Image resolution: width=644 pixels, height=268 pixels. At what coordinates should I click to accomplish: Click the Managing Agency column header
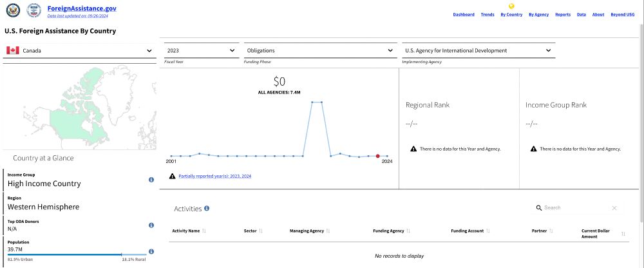coord(307,231)
